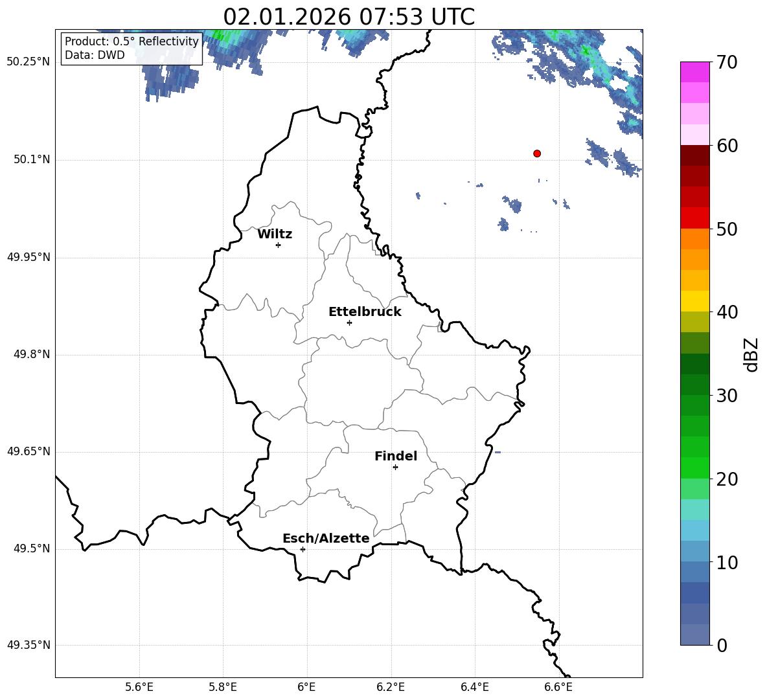Click the 'Data: DWD' legend text

point(95,55)
